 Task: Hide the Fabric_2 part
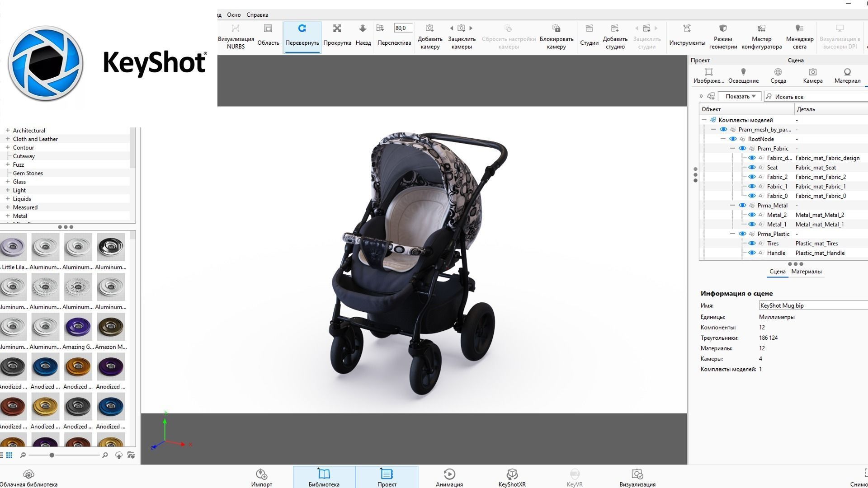pyautogui.click(x=752, y=177)
